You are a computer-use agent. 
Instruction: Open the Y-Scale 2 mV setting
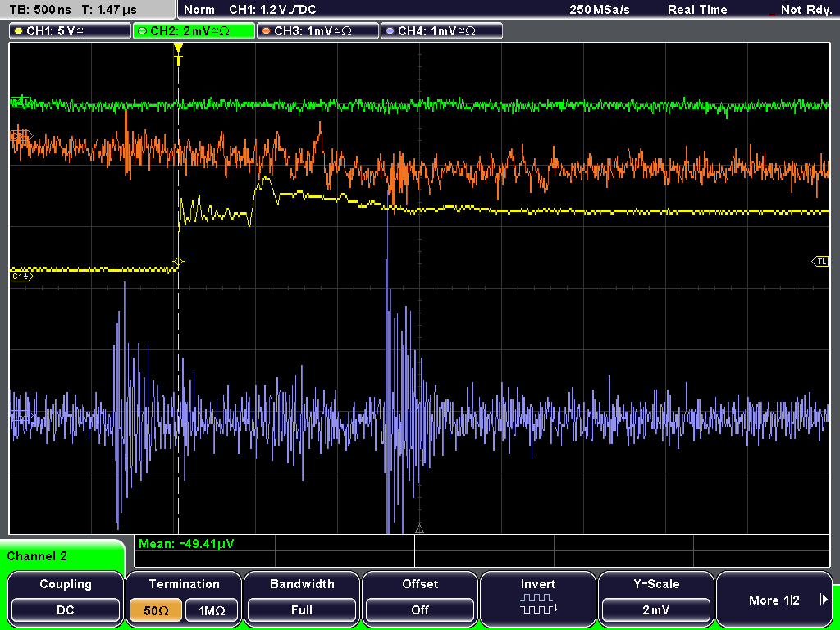point(655,598)
